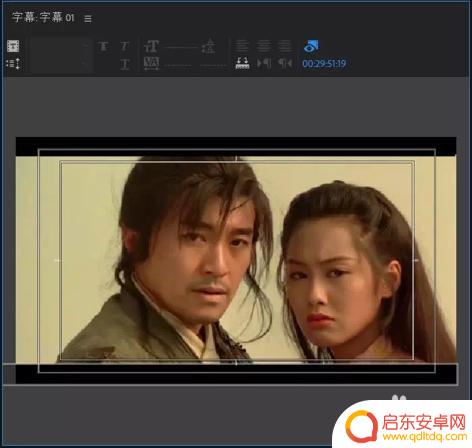Image resolution: width=472 pixels, height=448 pixels.
Task: Align text to the right
Action: point(285,46)
